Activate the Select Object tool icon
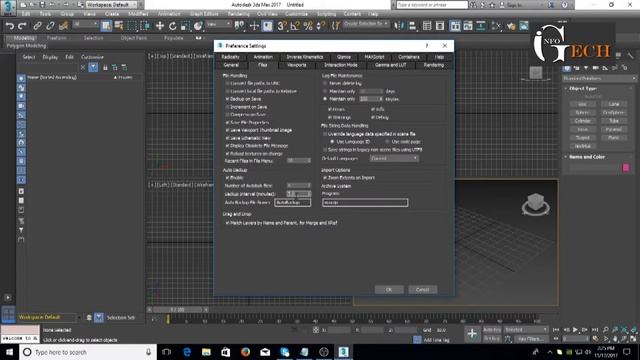The height and width of the screenshot is (360, 640). (x=106, y=26)
